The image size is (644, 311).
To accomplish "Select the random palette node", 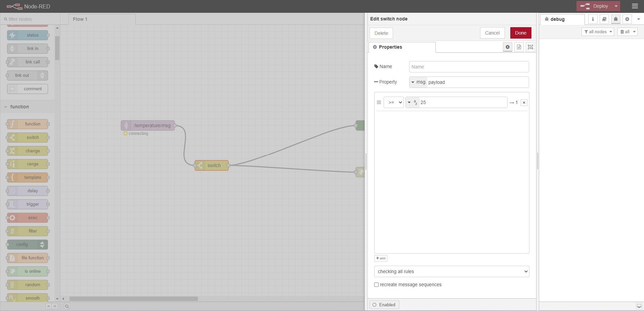I will click(x=28, y=285).
